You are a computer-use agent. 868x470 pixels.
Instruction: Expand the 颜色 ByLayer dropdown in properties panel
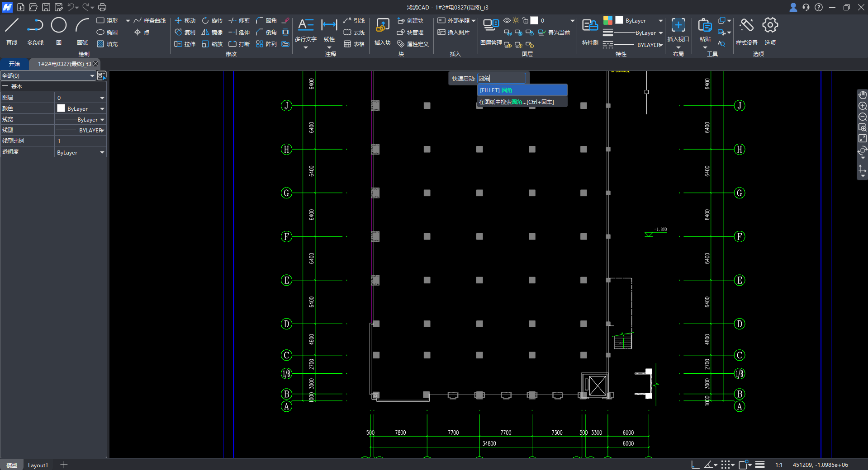pyautogui.click(x=102, y=109)
